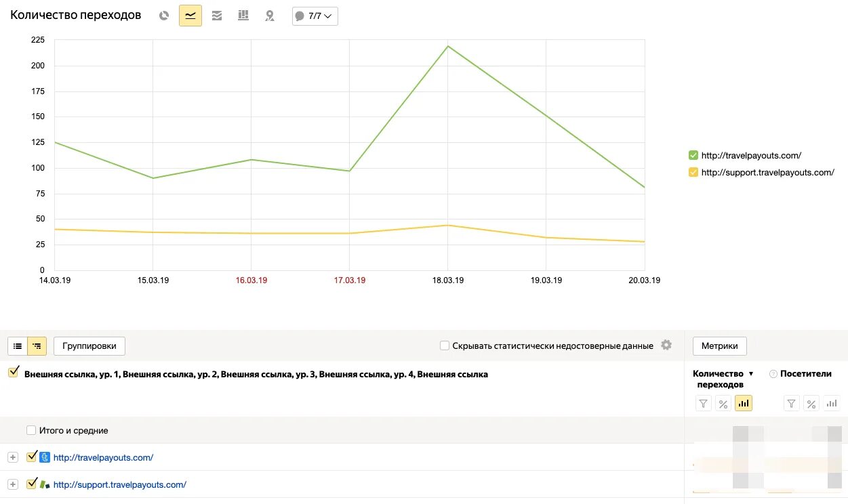Screen dimensions: 848x504
Task: Check the Итого и средние checkbox
Action: click(31, 430)
